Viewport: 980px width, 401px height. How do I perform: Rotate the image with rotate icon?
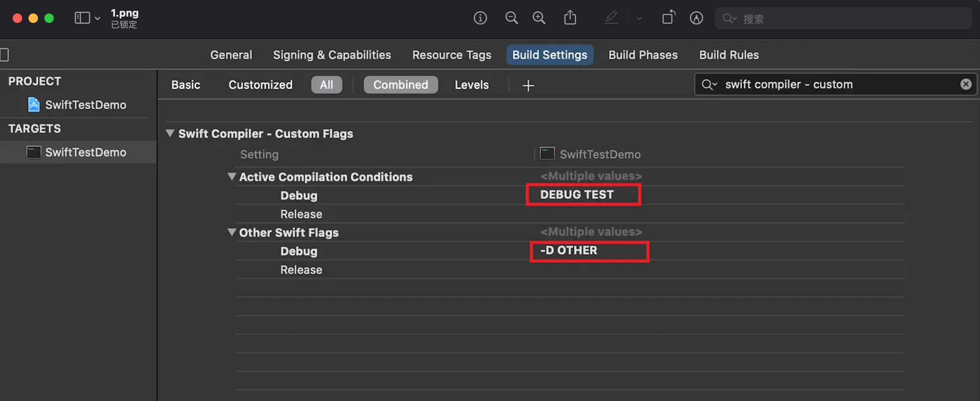668,18
